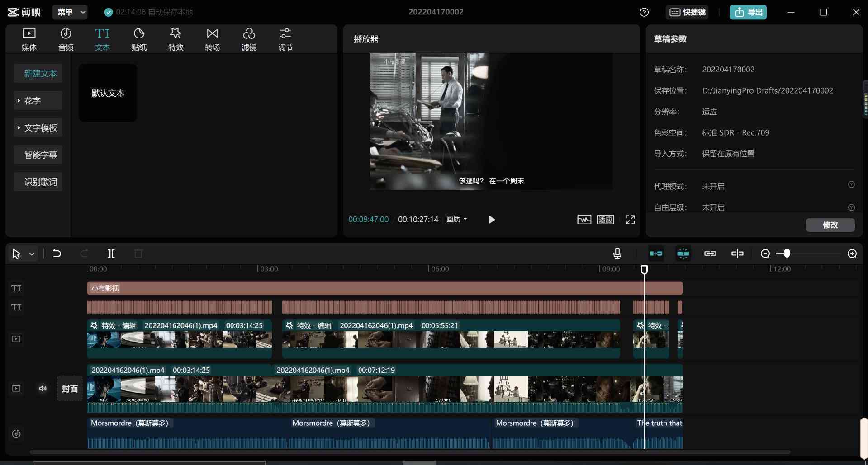The height and width of the screenshot is (465, 868).
Task: Click the main video track icon
Action: 16,389
